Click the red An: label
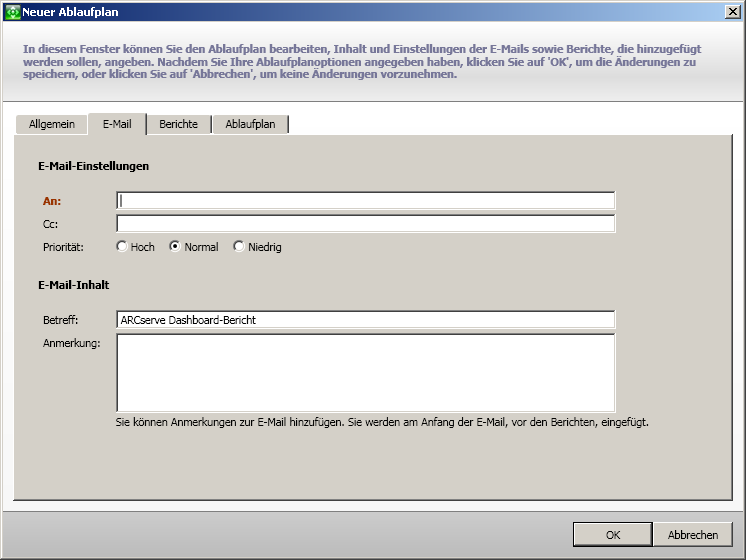The height and width of the screenshot is (560, 746). pos(52,201)
